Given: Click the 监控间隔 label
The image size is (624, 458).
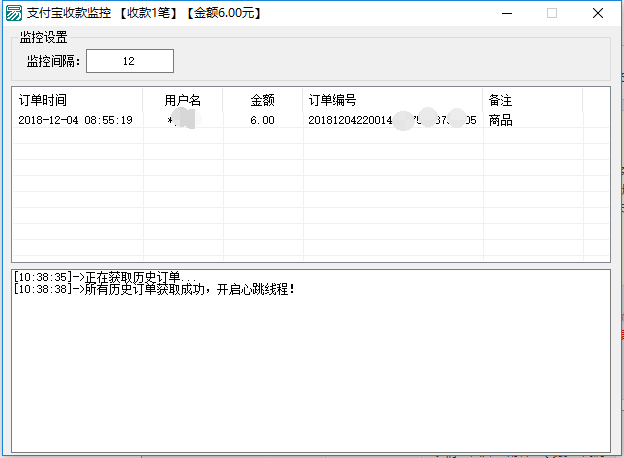Looking at the screenshot, I should (53, 61).
